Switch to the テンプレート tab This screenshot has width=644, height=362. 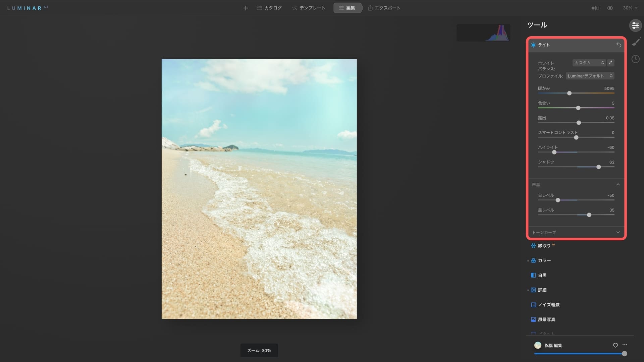(x=309, y=8)
